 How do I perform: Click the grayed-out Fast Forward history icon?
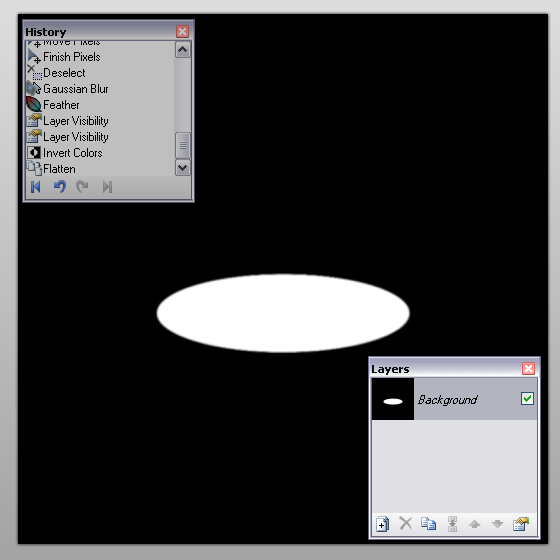pos(107,186)
